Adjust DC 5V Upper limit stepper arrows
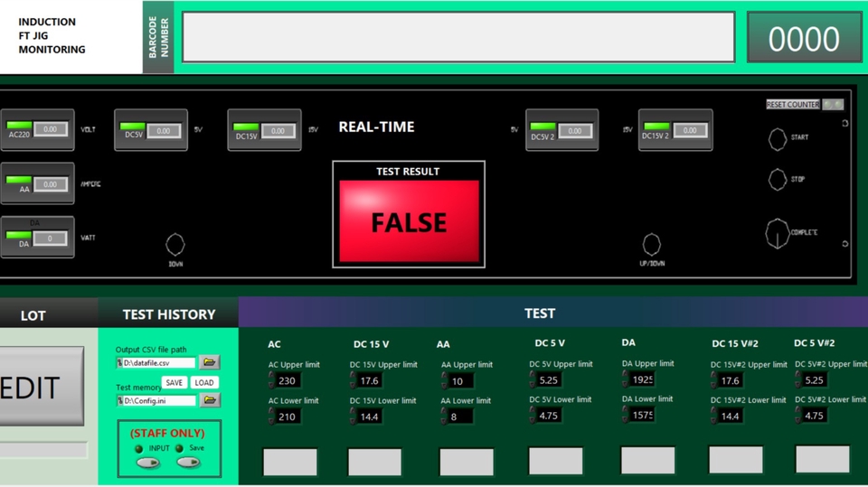Screen dimensions: 868x487 pyautogui.click(x=532, y=379)
